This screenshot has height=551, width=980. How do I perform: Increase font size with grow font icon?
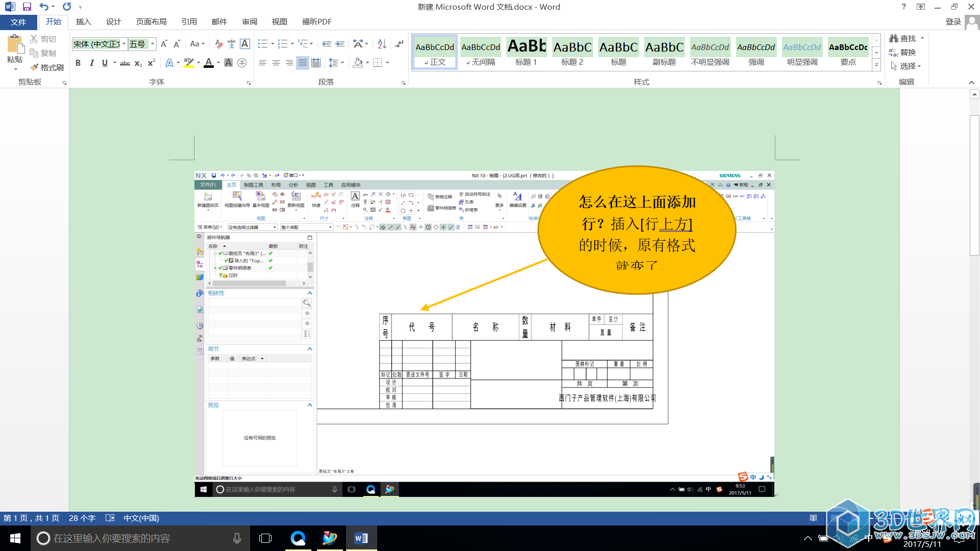tap(164, 44)
